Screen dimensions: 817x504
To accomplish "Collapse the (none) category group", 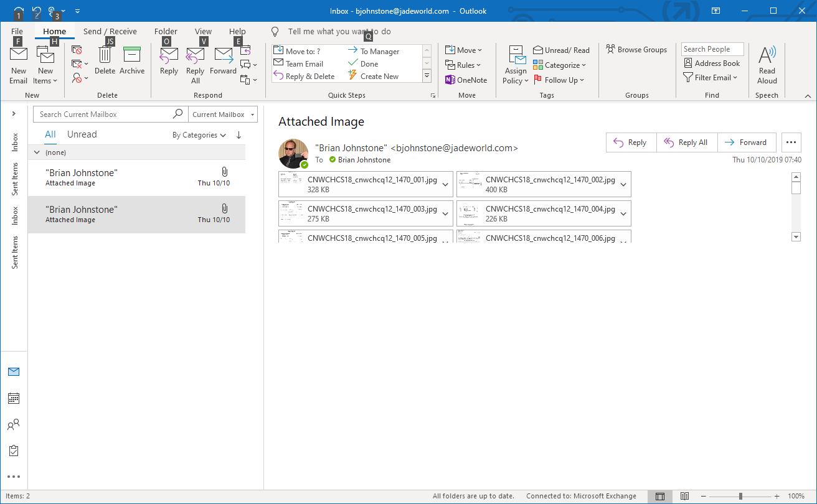I will (x=37, y=152).
